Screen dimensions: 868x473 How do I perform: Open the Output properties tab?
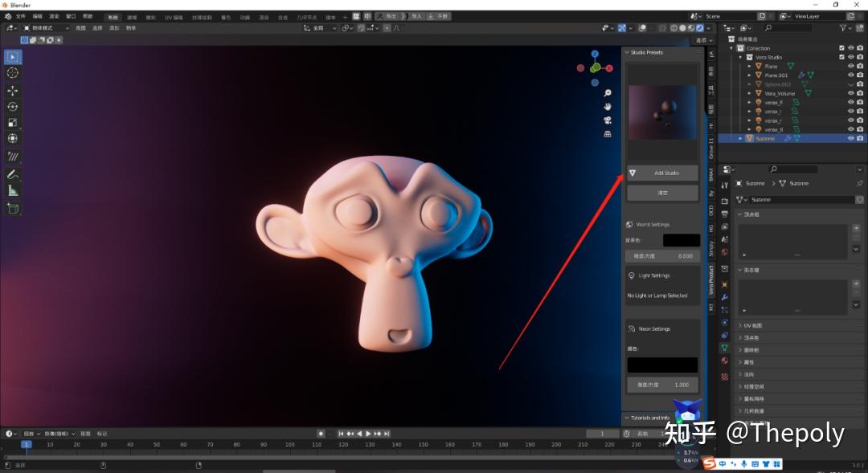click(x=725, y=214)
